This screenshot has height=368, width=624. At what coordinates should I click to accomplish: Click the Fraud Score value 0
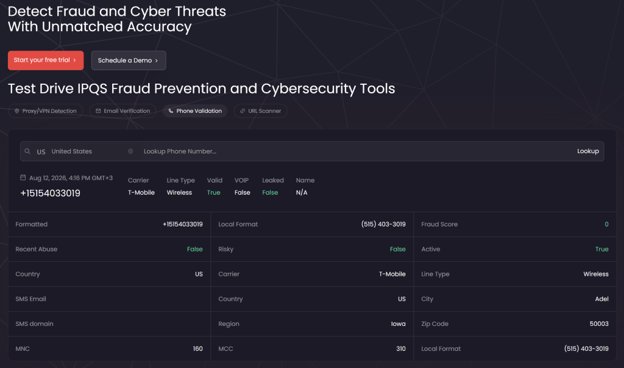click(606, 224)
